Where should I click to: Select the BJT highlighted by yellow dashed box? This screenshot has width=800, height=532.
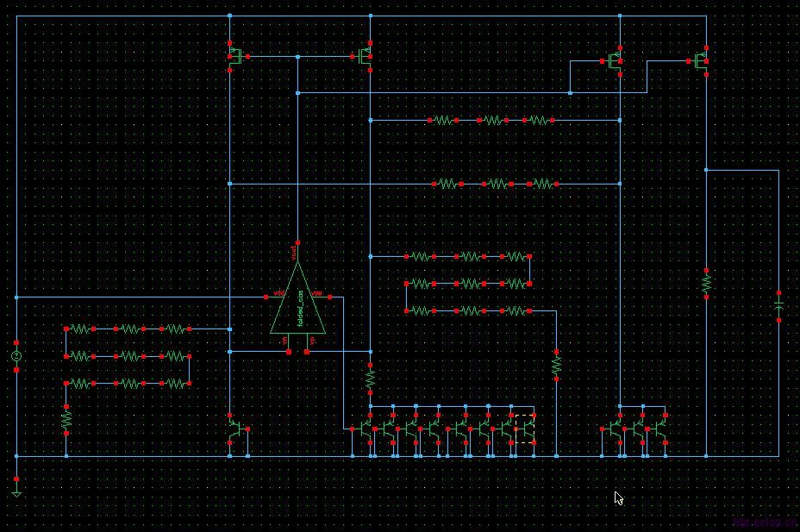point(526,429)
